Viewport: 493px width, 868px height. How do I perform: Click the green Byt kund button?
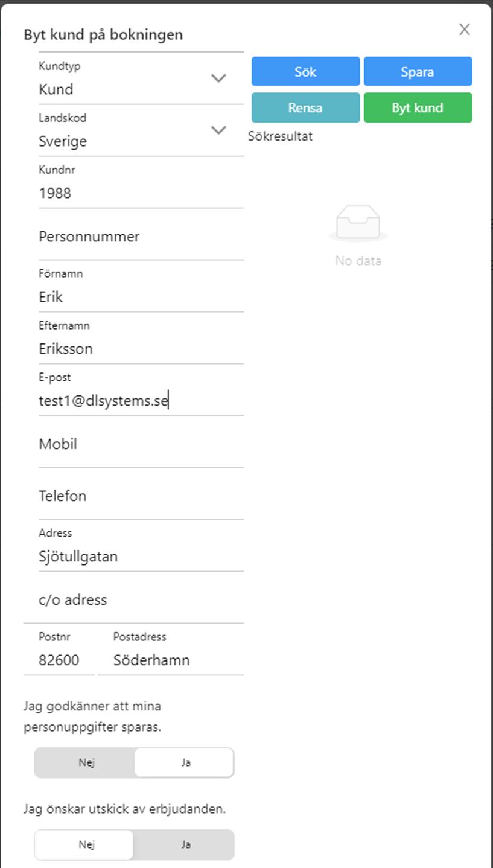[418, 108]
